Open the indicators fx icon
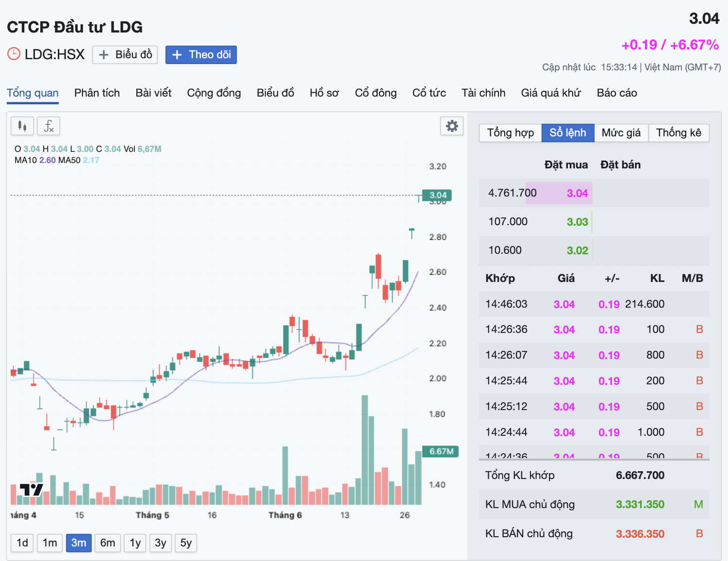The height and width of the screenshot is (561, 728). [49, 126]
